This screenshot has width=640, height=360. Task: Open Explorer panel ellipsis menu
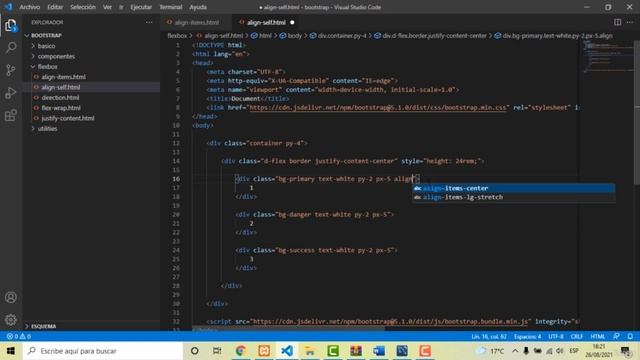[149, 22]
